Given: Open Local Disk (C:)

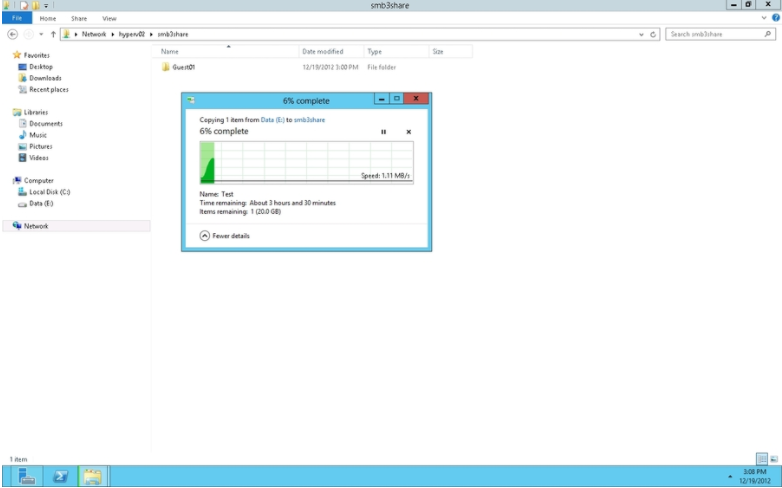Looking at the screenshot, I should tap(44, 192).
